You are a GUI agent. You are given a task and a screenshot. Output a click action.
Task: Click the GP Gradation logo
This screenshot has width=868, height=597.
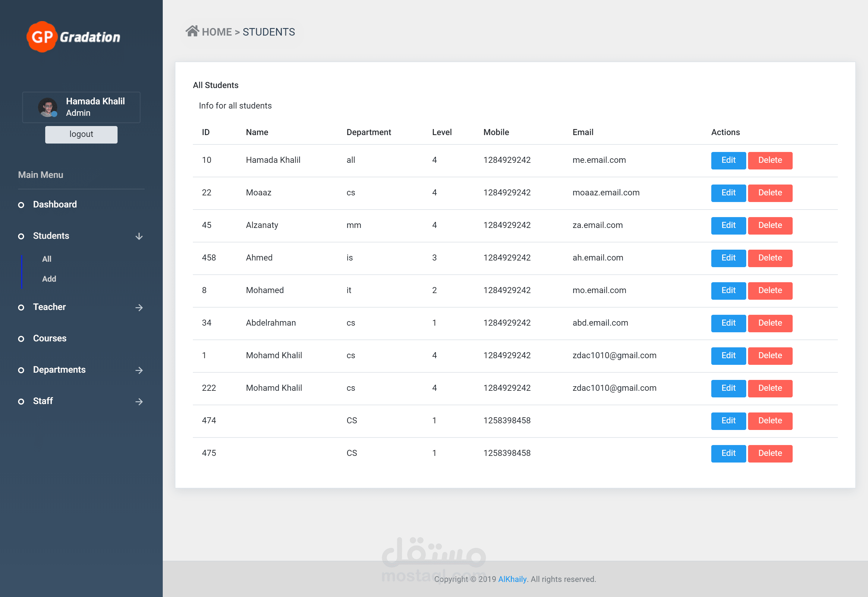click(x=74, y=37)
